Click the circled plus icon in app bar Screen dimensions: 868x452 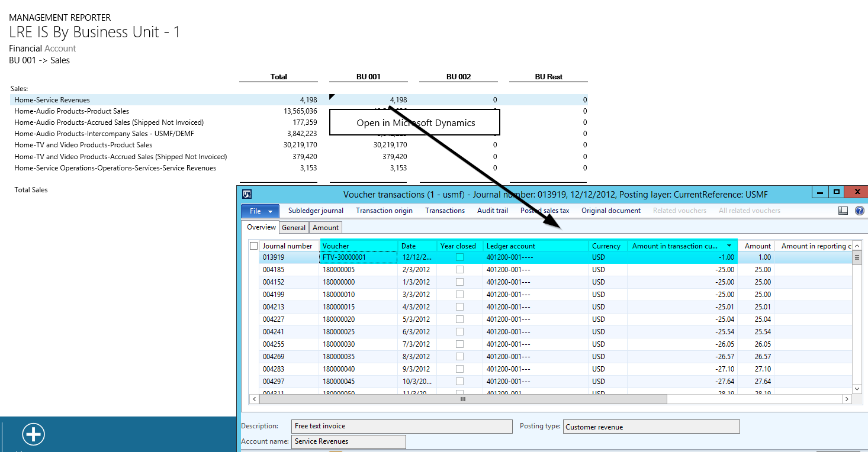coord(33,434)
